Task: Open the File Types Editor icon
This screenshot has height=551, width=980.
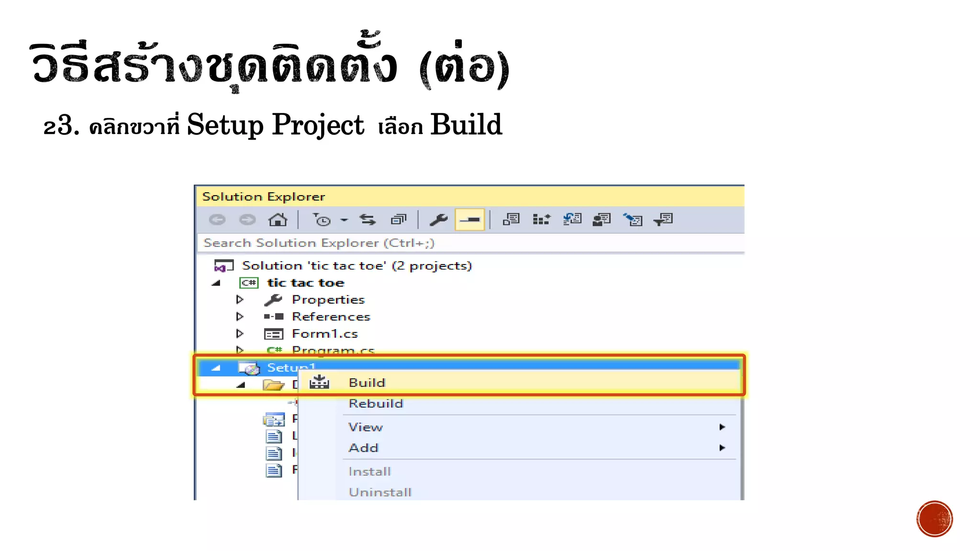Action: (x=572, y=220)
